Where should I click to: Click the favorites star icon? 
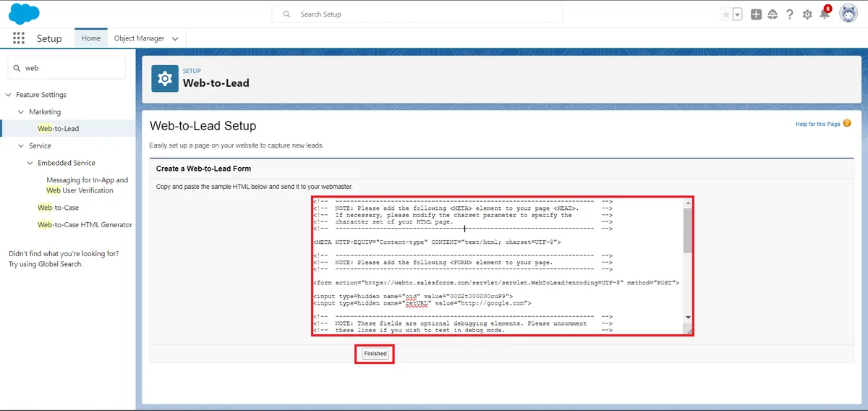pos(726,14)
